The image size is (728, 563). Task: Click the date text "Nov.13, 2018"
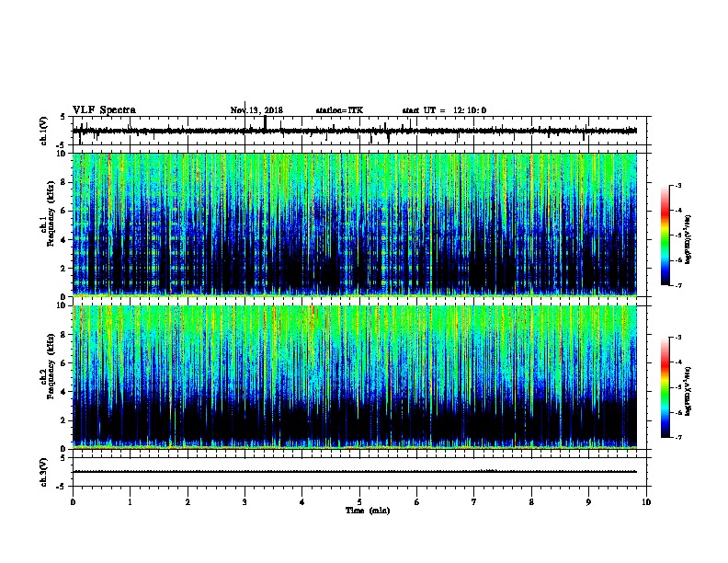(256, 110)
